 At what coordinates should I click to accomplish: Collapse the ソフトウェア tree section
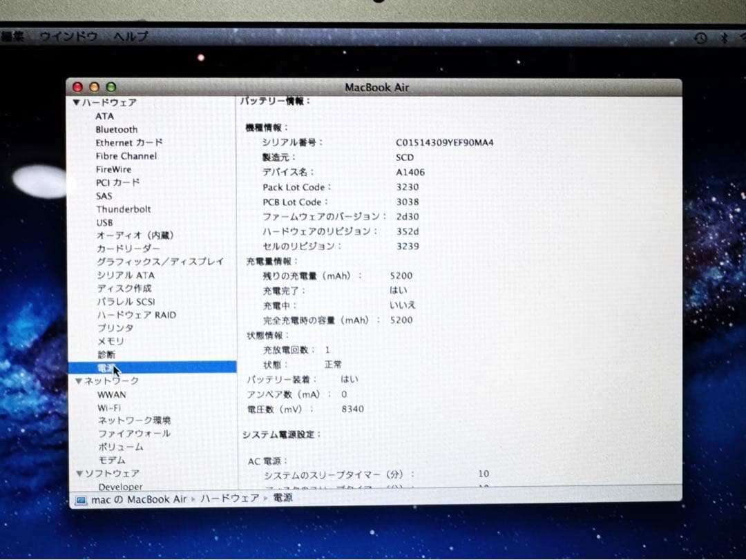tap(79, 474)
